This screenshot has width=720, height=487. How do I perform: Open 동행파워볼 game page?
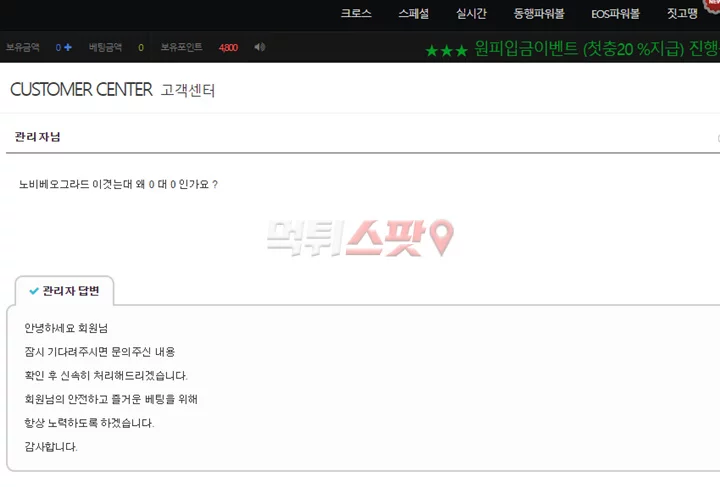[539, 14]
